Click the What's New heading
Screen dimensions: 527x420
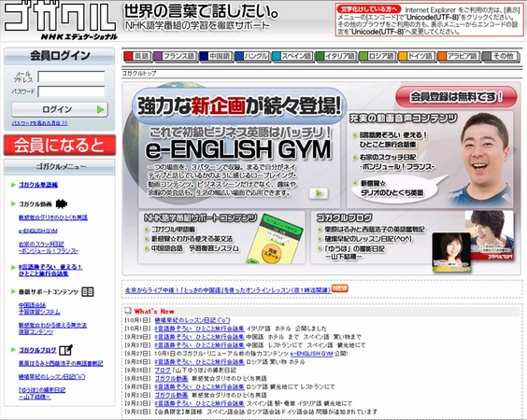click(x=154, y=311)
